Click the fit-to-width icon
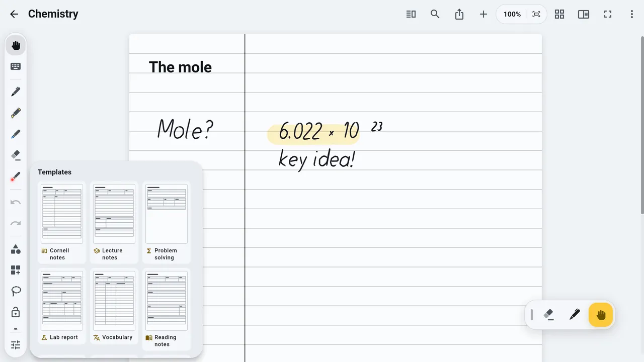The image size is (644, 362). coord(536,14)
